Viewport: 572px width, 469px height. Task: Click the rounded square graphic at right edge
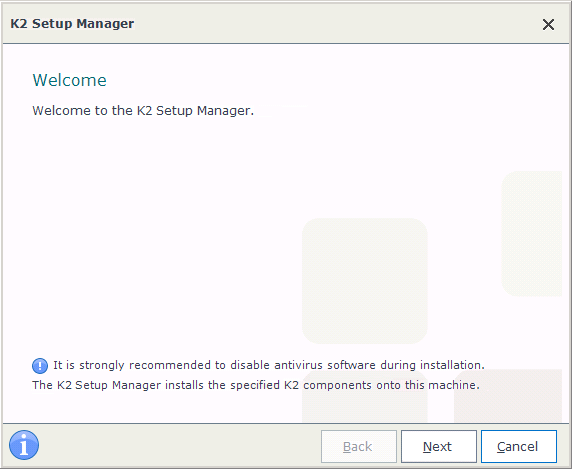(532, 233)
